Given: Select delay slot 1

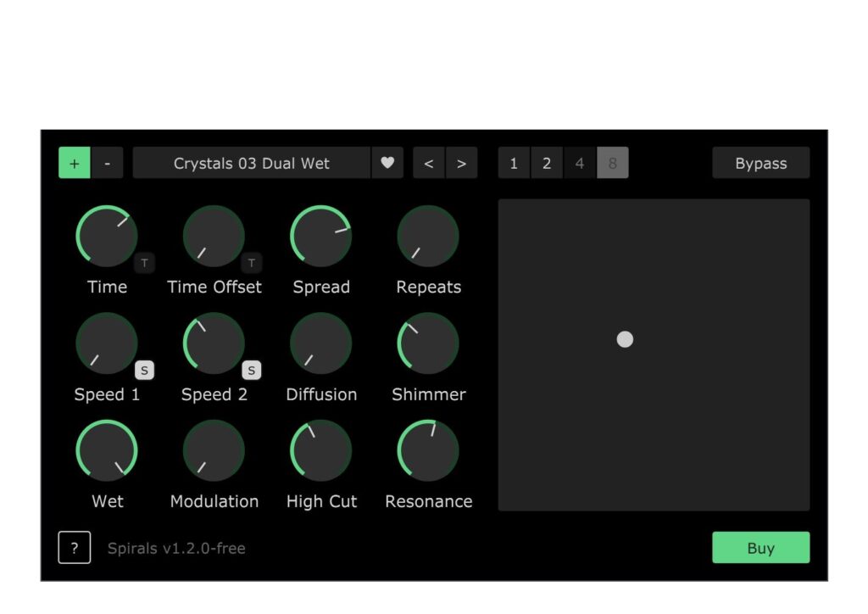Looking at the screenshot, I should coord(514,163).
